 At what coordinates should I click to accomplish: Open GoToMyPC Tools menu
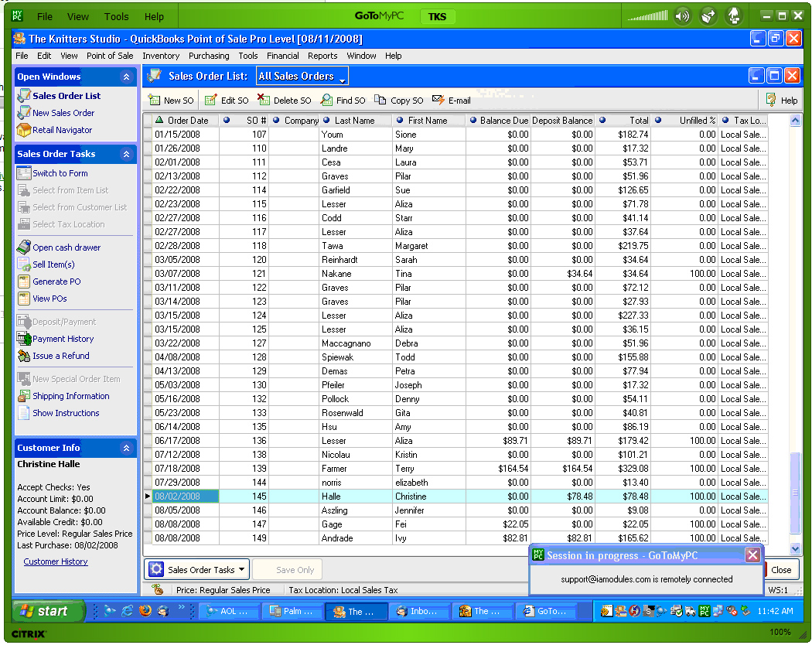[116, 16]
